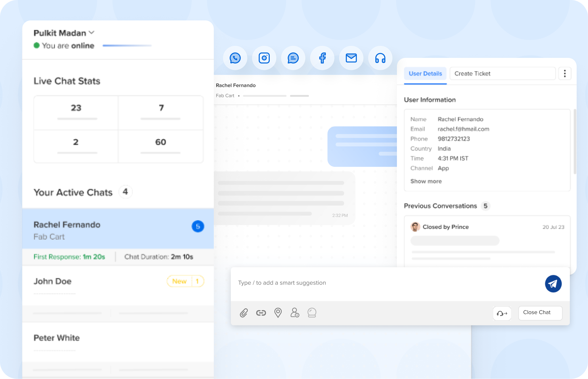Insert a link with the chain icon

click(x=261, y=313)
